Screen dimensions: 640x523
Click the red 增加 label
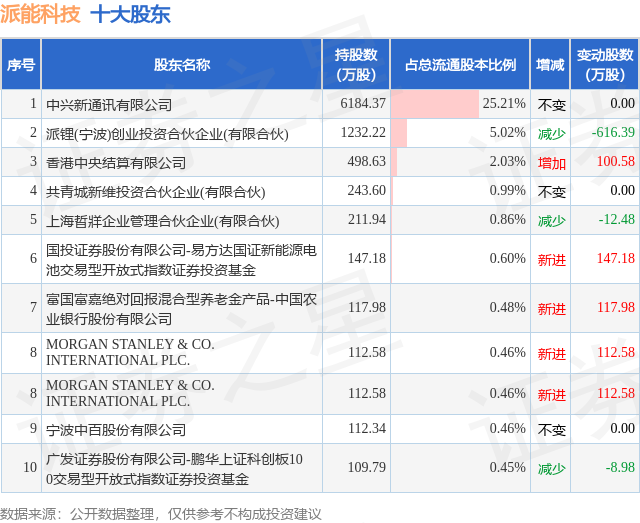pyautogui.click(x=551, y=163)
